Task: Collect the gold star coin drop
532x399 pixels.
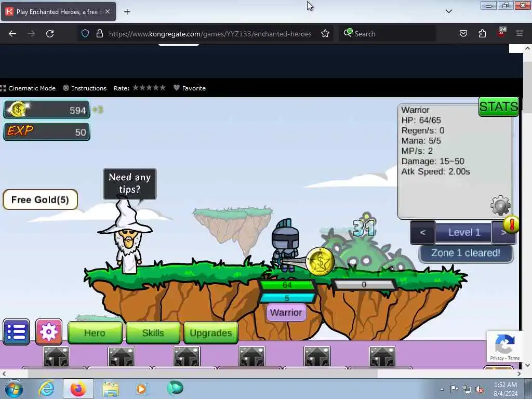Action: [x=320, y=261]
